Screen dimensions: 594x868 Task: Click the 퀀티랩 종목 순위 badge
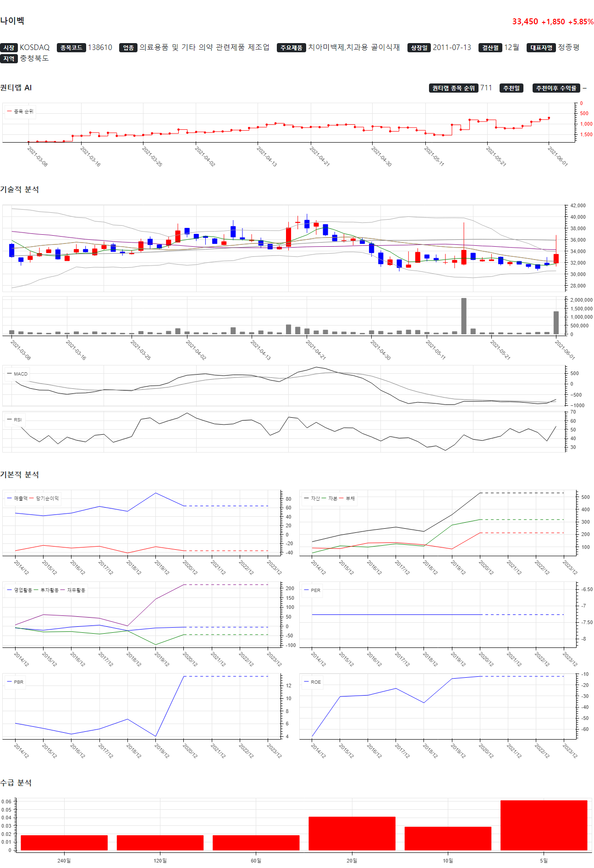[453, 88]
